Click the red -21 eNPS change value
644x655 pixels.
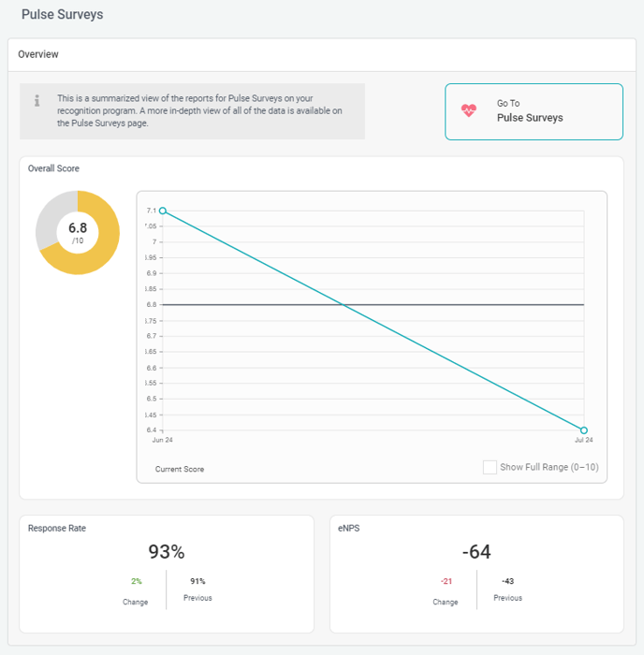[x=446, y=581]
